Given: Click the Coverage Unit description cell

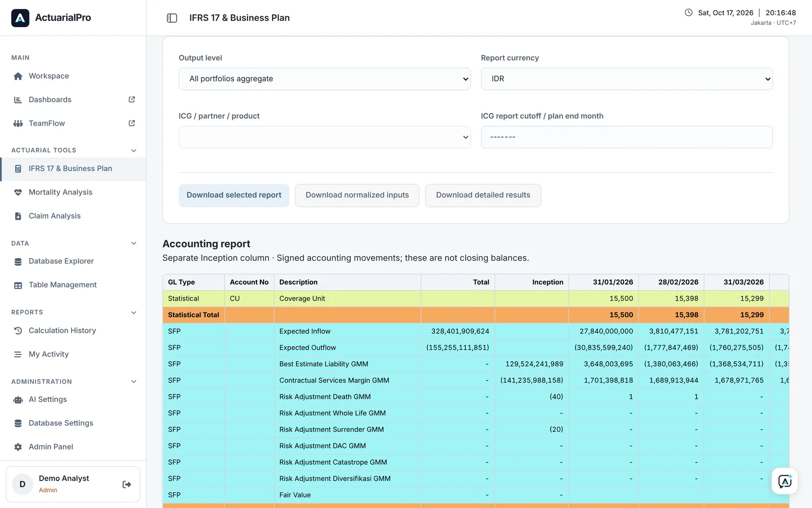Looking at the screenshot, I should [x=348, y=299].
